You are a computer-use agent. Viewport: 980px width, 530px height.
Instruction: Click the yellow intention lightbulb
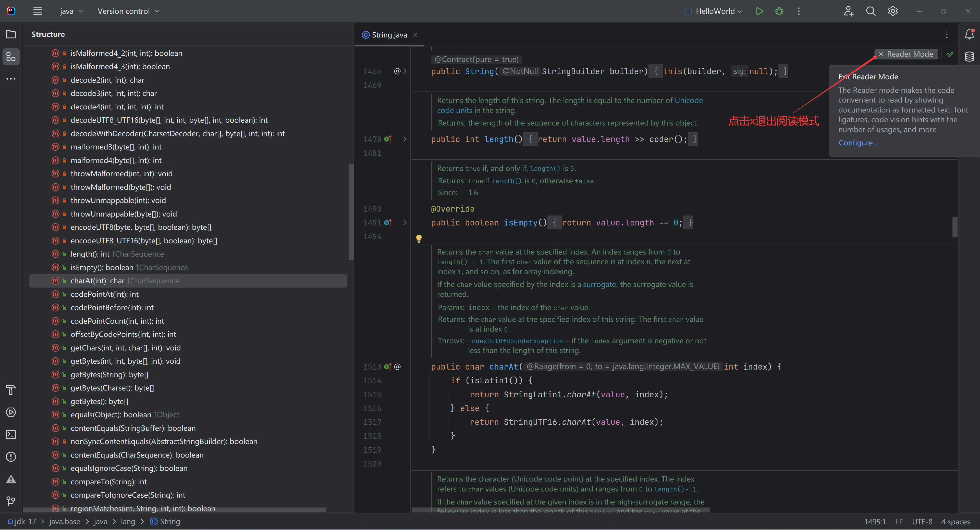coord(419,238)
